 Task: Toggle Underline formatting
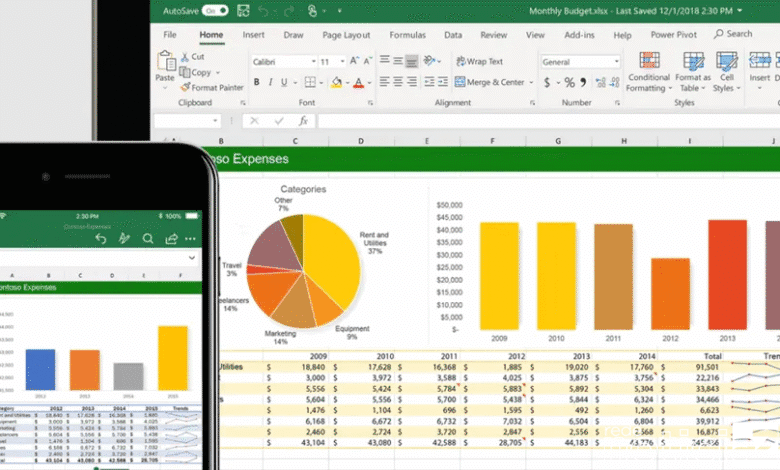click(x=284, y=82)
